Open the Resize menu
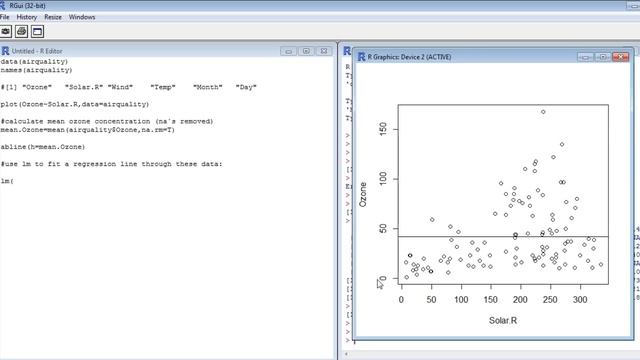 pyautogui.click(x=53, y=17)
